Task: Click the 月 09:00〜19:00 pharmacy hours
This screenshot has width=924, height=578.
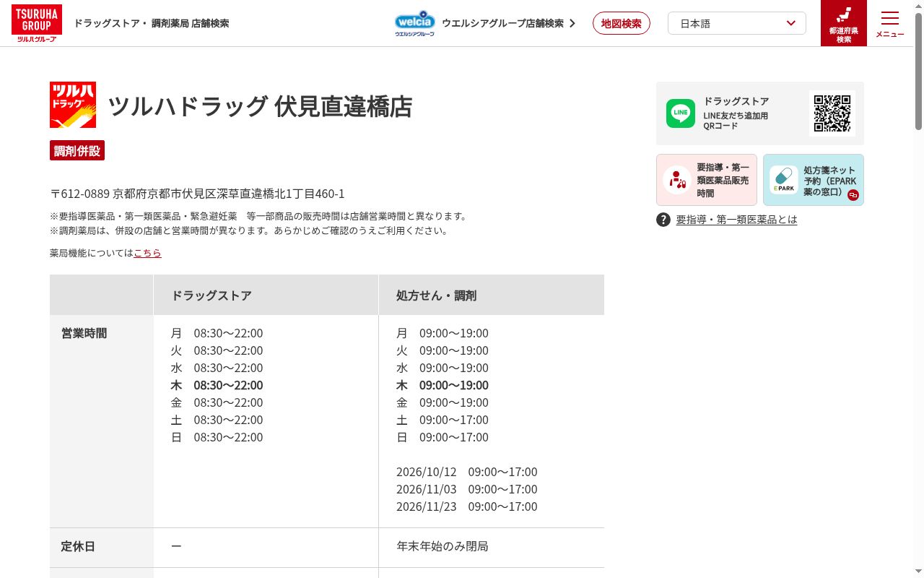Action: coord(443,333)
